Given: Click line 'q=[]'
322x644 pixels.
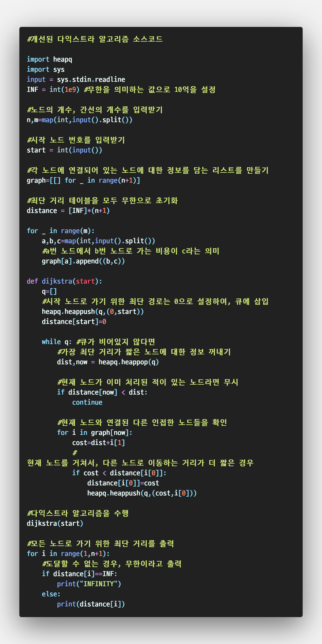Looking at the screenshot, I should click(x=49, y=291).
